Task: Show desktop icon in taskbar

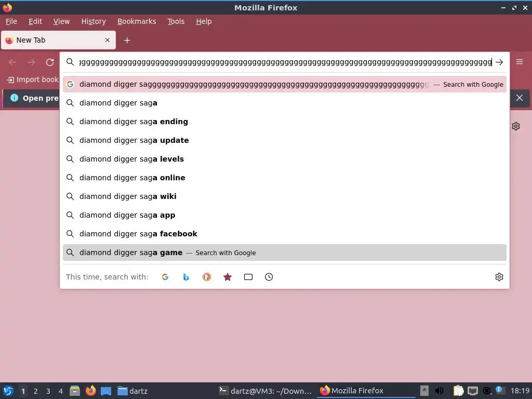Action: (106, 391)
